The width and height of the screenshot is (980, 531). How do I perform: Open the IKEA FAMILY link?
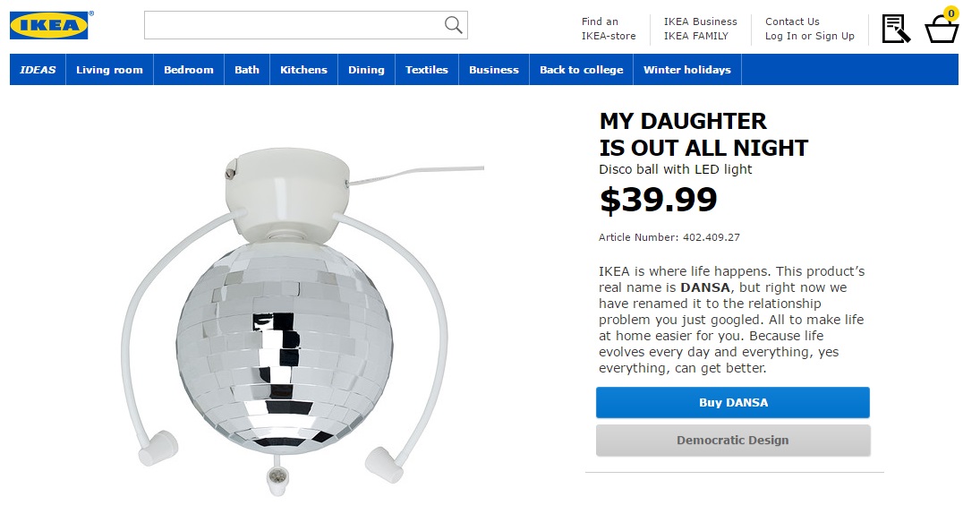695,36
